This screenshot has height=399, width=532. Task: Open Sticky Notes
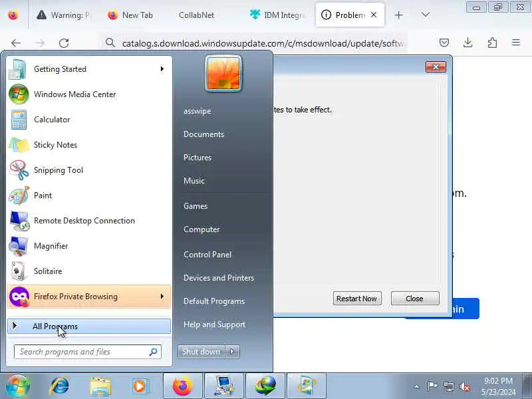89,145
